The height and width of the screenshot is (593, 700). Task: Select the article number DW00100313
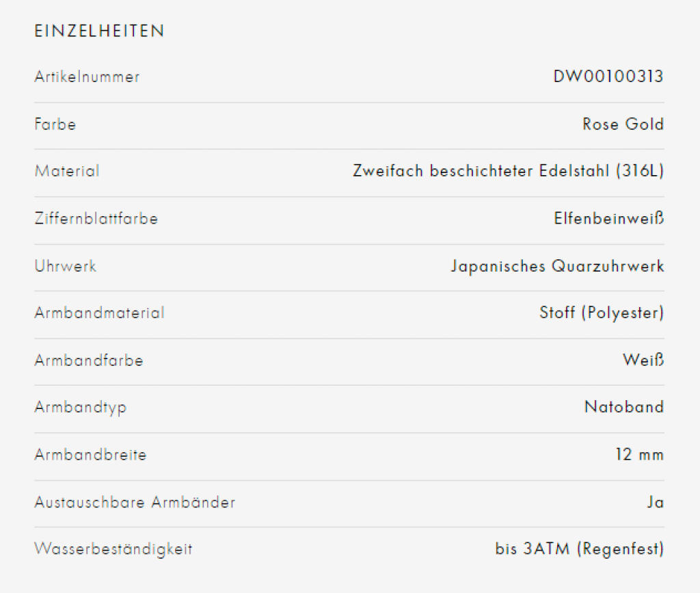click(x=608, y=77)
